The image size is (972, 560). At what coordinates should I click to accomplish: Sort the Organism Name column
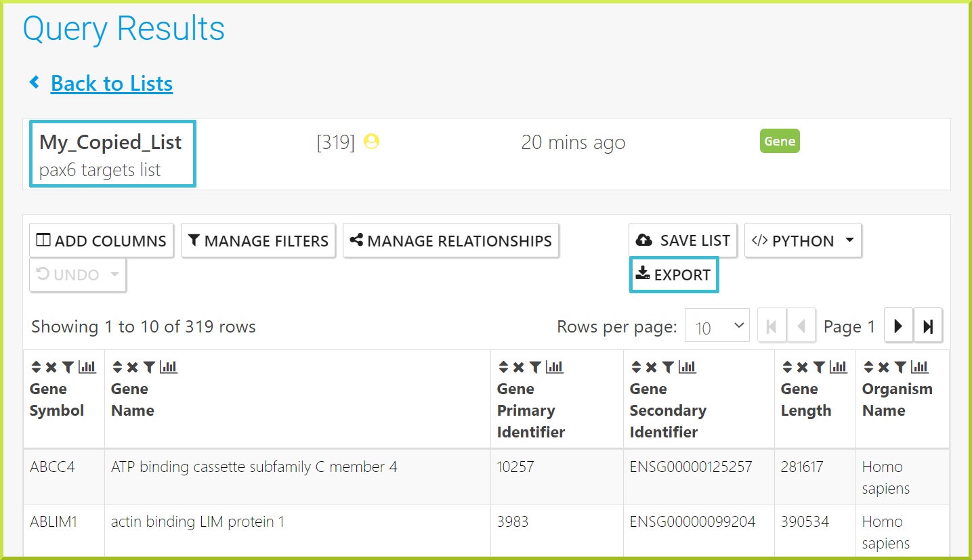(x=868, y=367)
